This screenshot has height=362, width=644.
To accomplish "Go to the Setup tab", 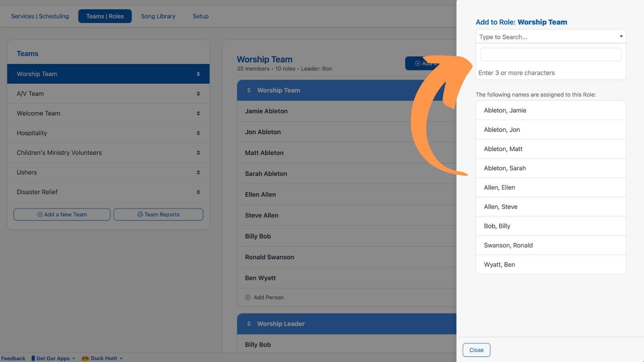I will 200,16.
